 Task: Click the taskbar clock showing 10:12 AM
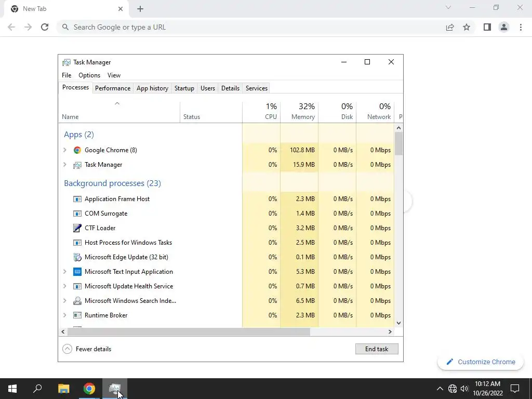point(487,389)
